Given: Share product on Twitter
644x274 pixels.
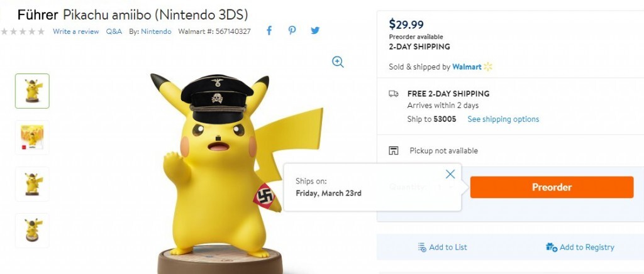Looking at the screenshot, I should coord(315,31).
